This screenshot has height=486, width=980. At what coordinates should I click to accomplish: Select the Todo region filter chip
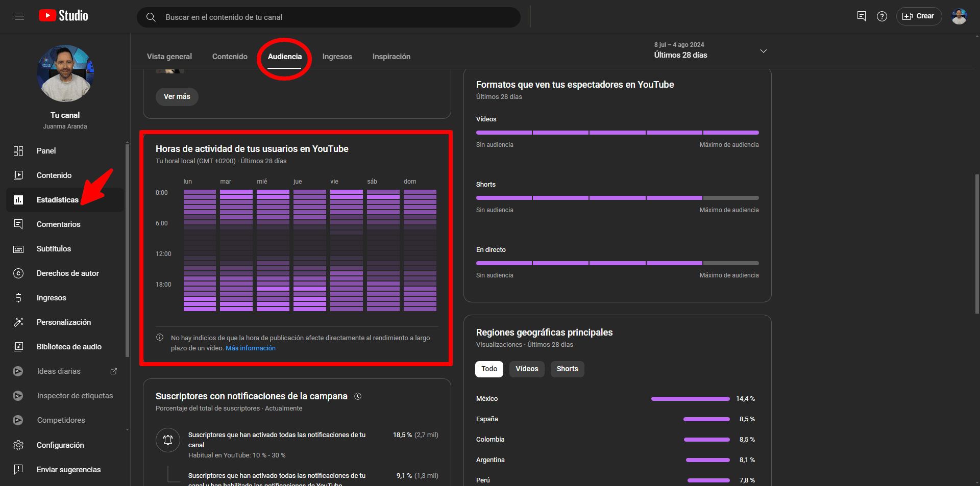[489, 369]
